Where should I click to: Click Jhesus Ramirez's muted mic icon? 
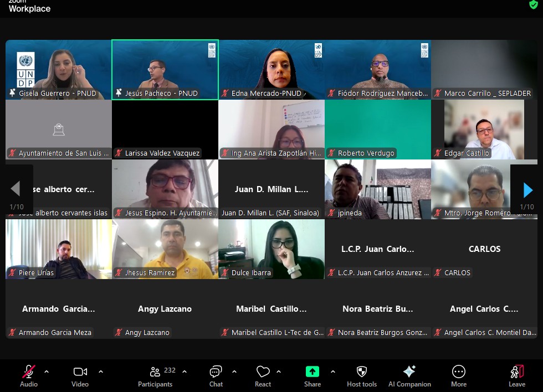[119, 272]
